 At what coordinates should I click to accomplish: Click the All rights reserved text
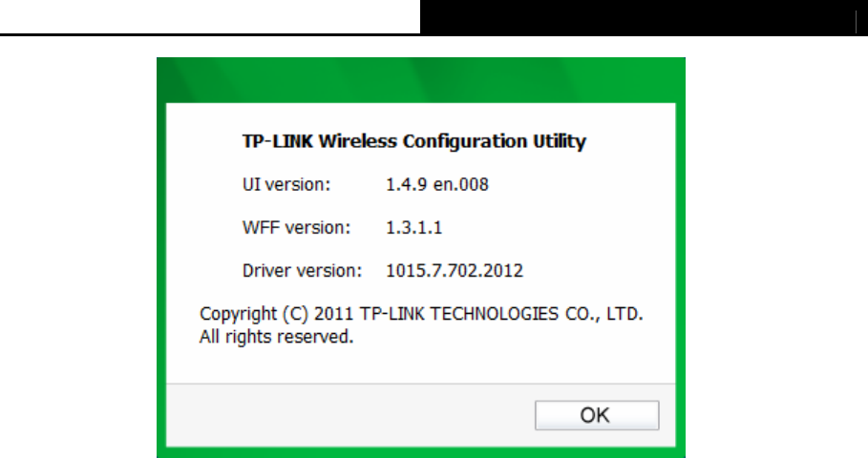point(276,336)
